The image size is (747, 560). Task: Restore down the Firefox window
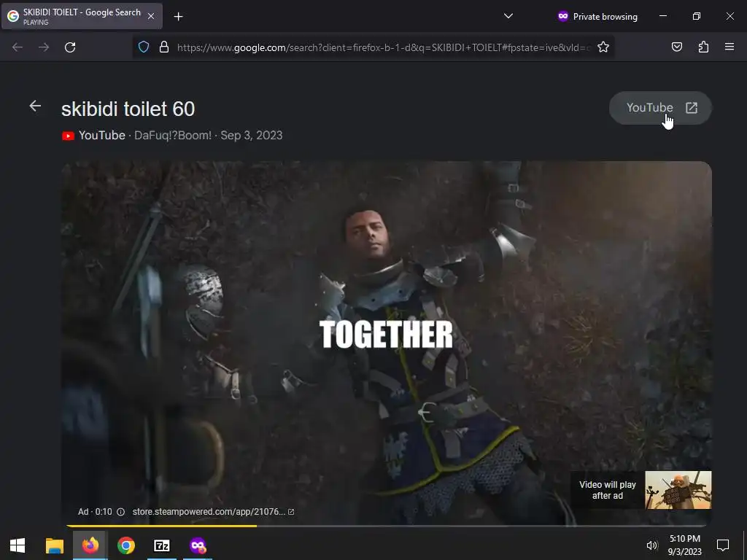click(x=697, y=16)
